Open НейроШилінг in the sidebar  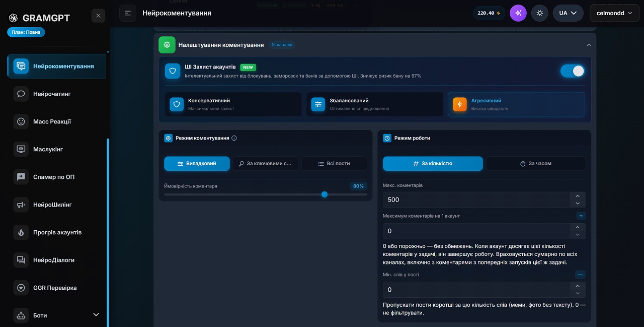pos(57,205)
